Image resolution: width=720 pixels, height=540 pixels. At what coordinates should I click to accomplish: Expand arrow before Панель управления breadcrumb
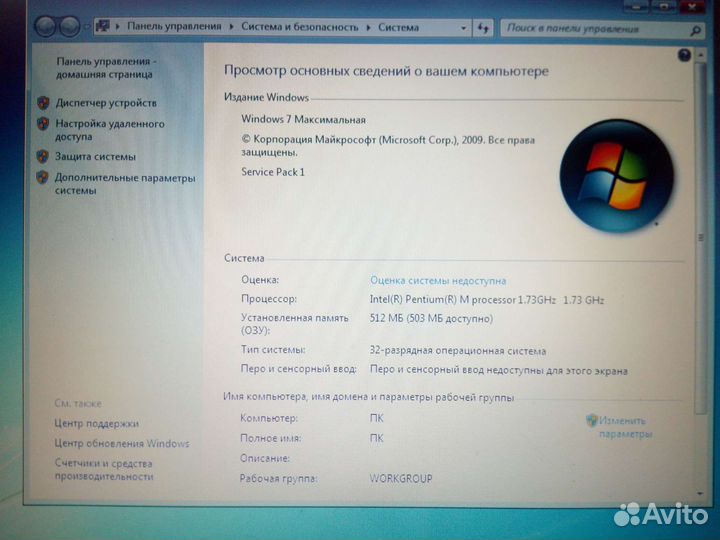[x=118, y=27]
